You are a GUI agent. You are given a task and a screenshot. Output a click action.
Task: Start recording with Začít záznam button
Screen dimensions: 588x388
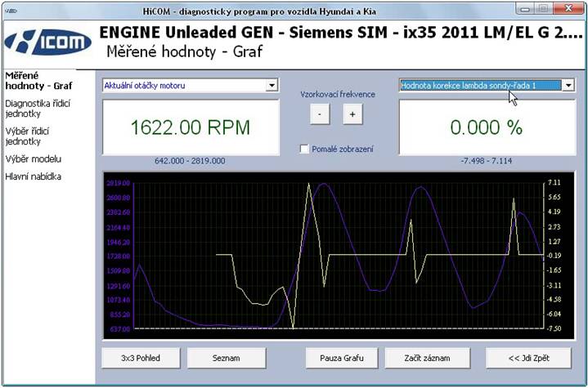pos(425,358)
